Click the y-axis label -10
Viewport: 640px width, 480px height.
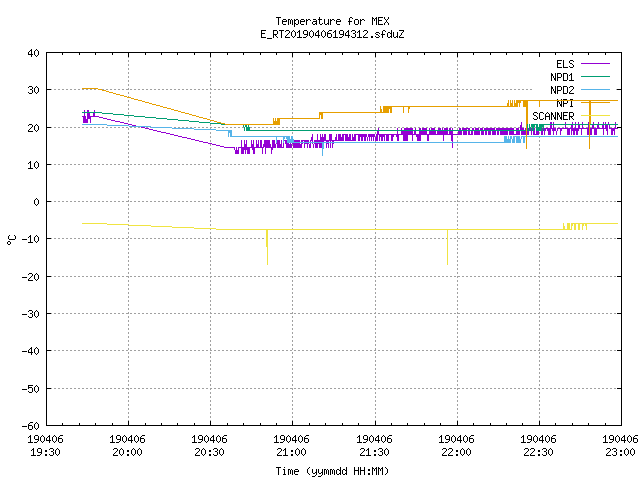click(x=31, y=239)
